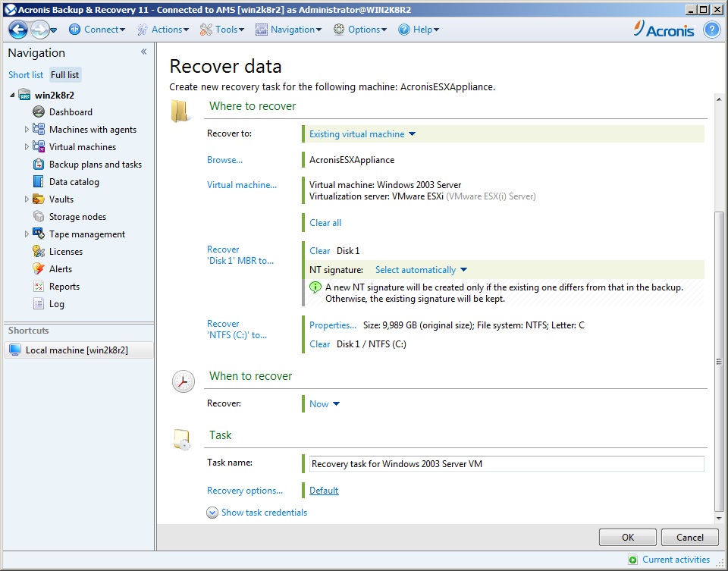Click the Cancel button
Viewport: 728px width, 571px height.
click(690, 537)
